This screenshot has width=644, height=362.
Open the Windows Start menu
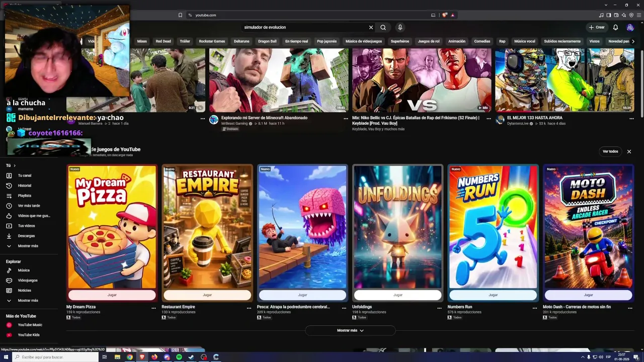[x=6, y=357]
